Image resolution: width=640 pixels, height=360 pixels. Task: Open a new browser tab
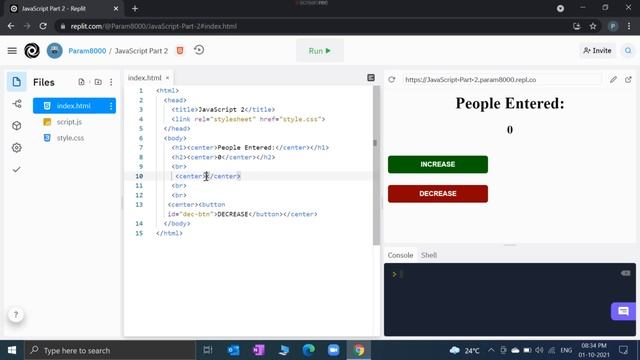click(x=135, y=9)
